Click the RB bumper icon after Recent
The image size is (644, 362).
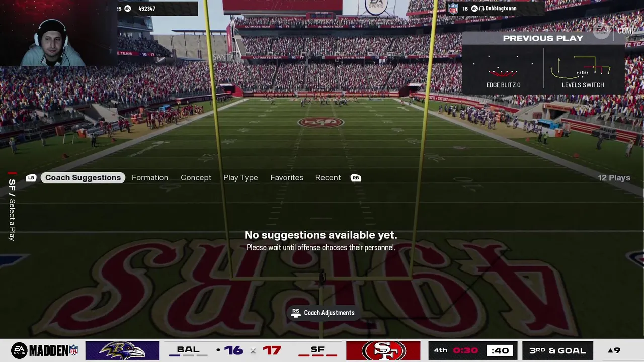[x=356, y=178]
